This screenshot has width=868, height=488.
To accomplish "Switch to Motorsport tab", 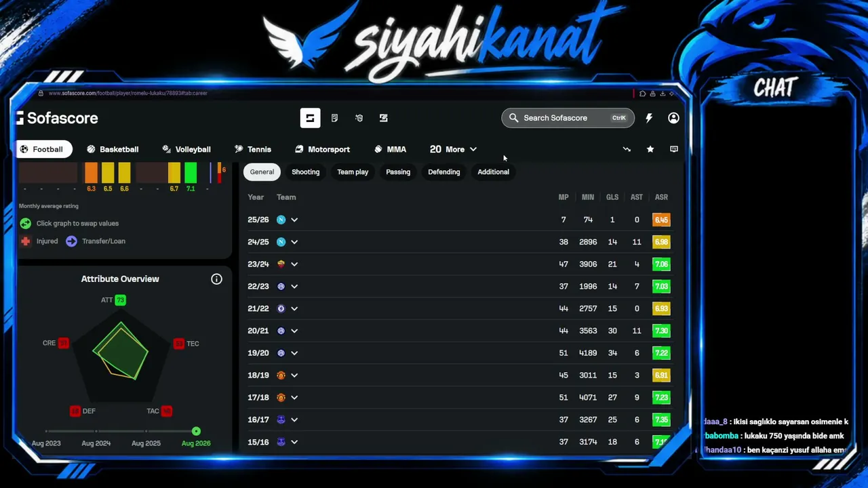I will [323, 149].
